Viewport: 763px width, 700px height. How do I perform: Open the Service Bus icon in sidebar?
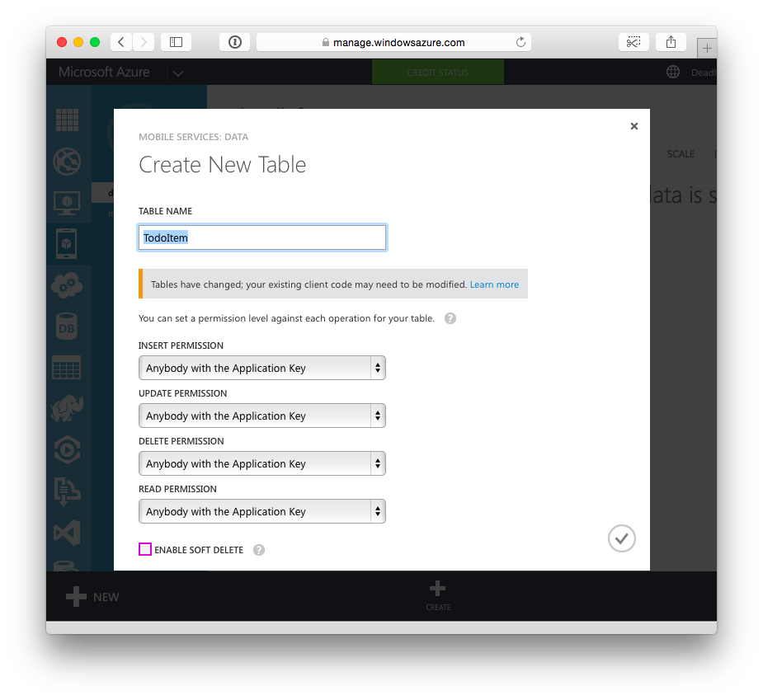67,491
